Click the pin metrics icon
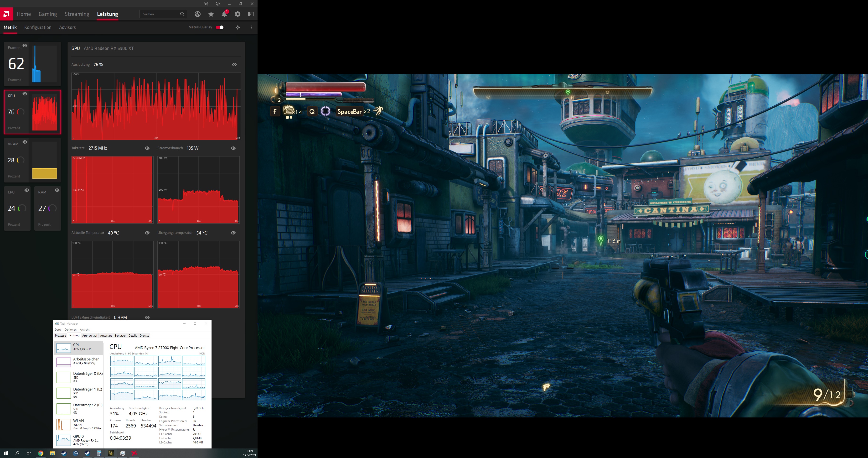The height and width of the screenshot is (458, 868). coord(238,27)
